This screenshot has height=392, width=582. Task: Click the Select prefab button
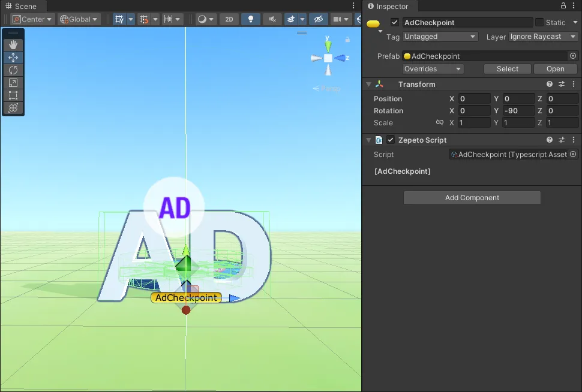pyautogui.click(x=508, y=69)
